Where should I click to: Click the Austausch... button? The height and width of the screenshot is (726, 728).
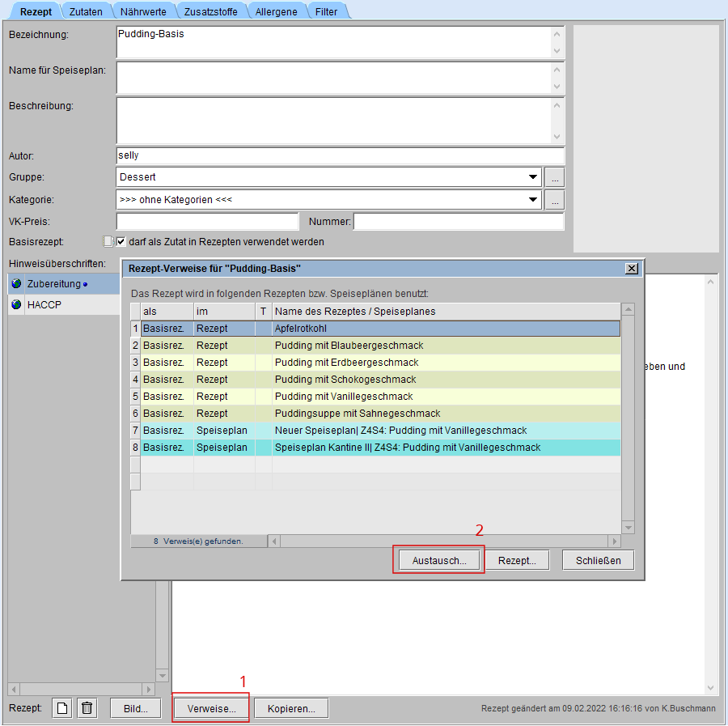[438, 560]
